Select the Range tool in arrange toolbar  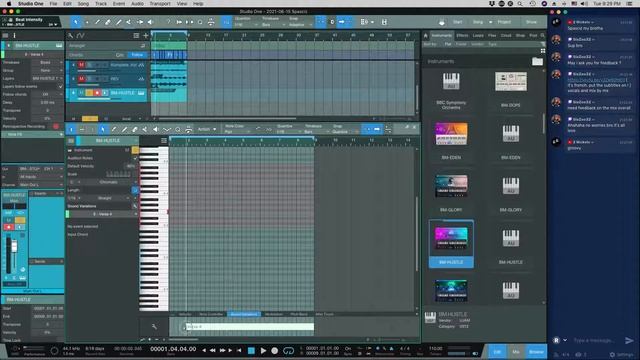[x=87, y=22]
